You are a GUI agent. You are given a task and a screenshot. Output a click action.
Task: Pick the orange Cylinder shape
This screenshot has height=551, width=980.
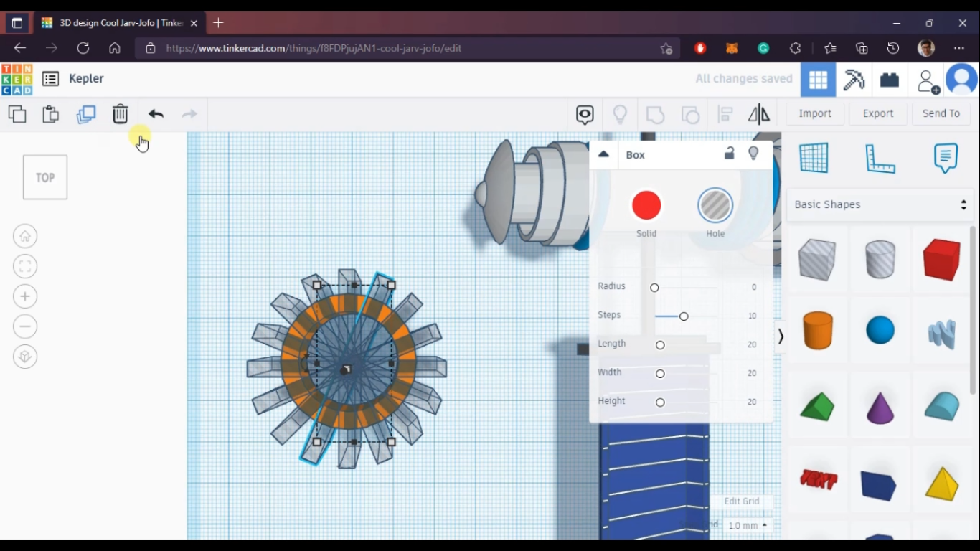pos(817,330)
